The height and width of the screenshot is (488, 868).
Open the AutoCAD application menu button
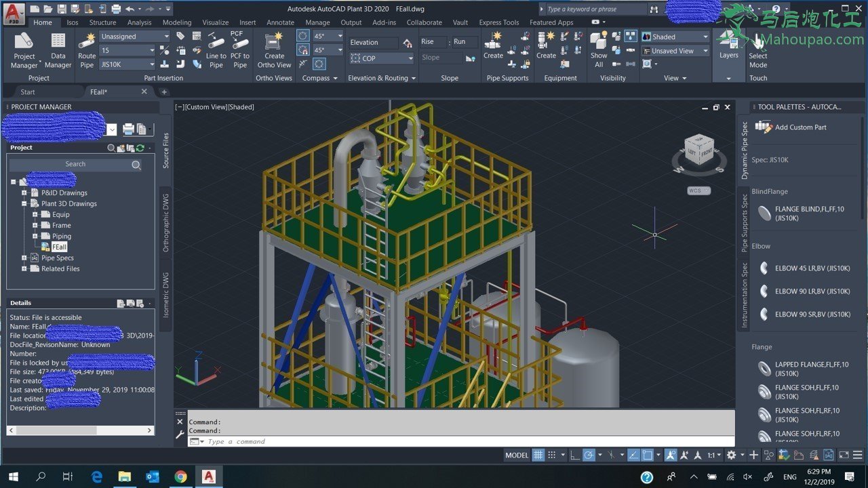[14, 12]
